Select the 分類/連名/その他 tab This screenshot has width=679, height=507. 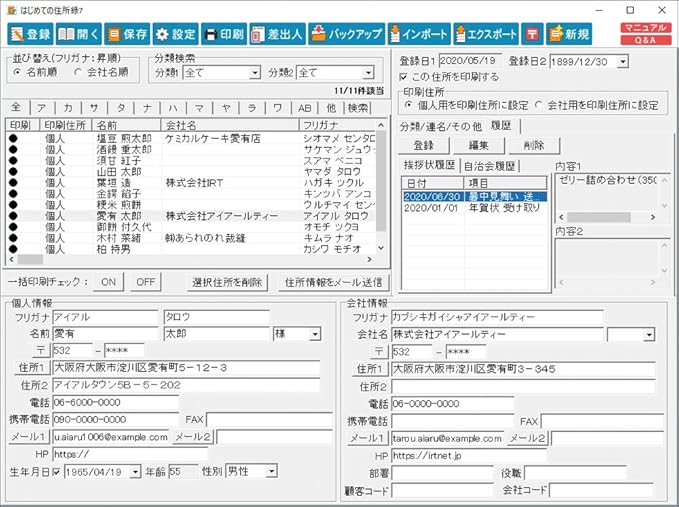click(x=440, y=126)
